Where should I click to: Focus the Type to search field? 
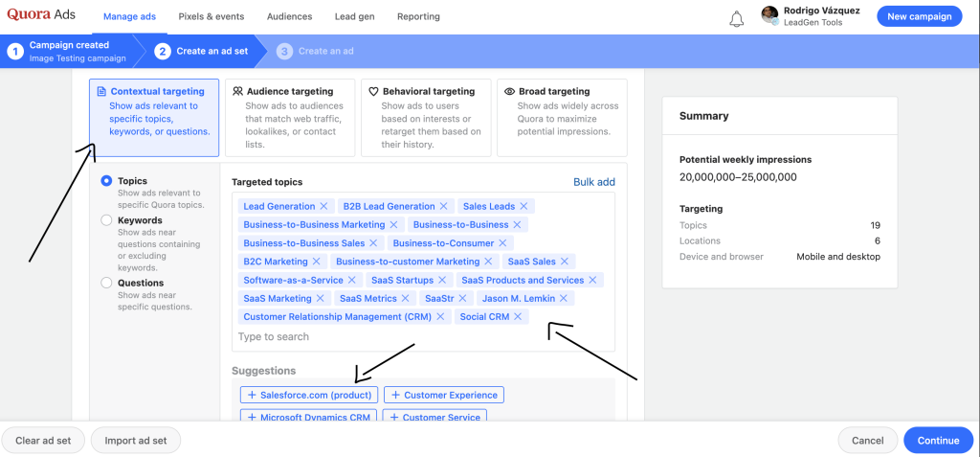coord(423,337)
